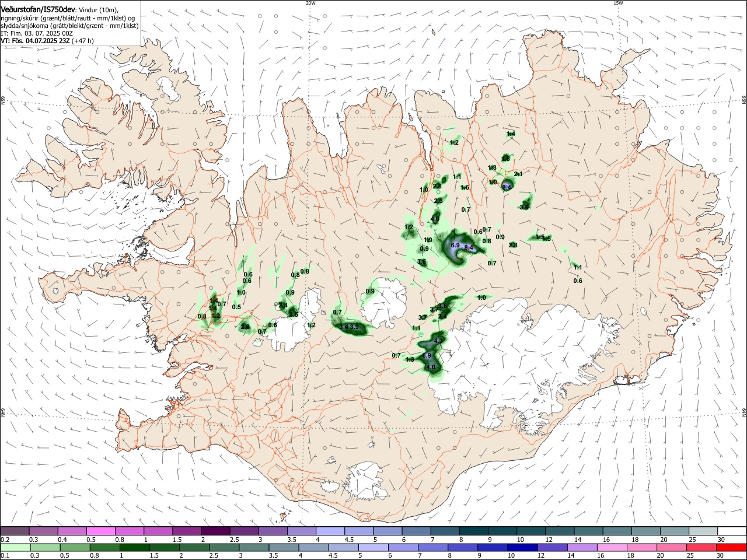Click the '(+47 h)' forecast offset text
Screen dimensions: 747x560
83,41
